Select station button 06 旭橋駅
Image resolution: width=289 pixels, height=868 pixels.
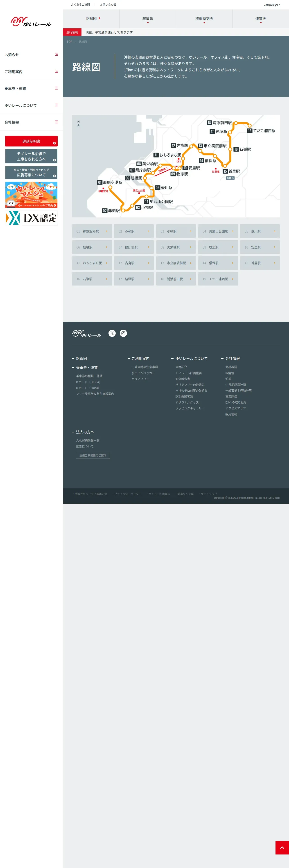coord(92,247)
